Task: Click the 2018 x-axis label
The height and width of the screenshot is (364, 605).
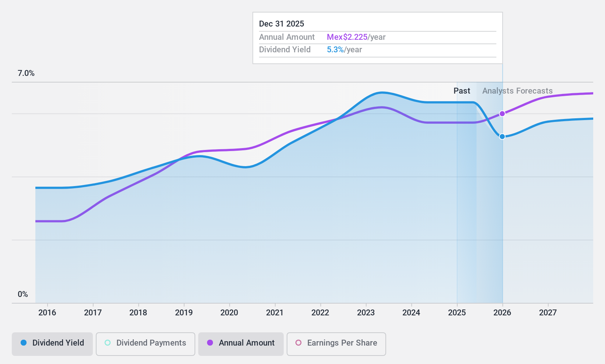Action: 138,313
